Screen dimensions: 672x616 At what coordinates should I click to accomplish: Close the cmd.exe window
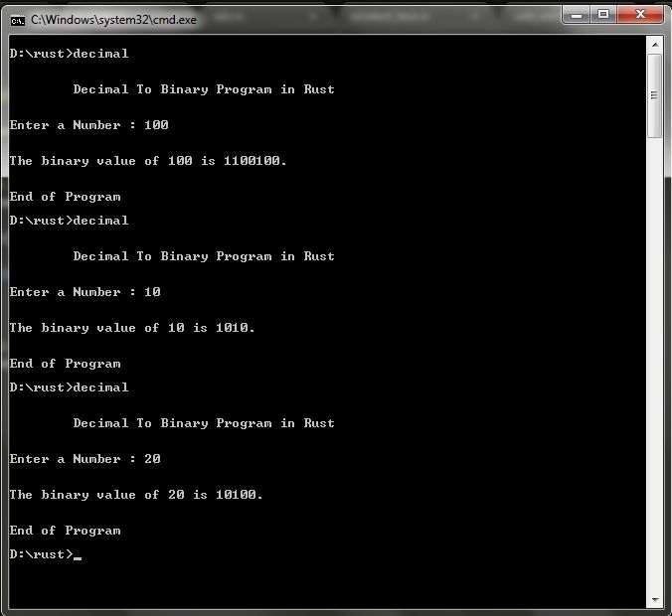pyautogui.click(x=640, y=15)
